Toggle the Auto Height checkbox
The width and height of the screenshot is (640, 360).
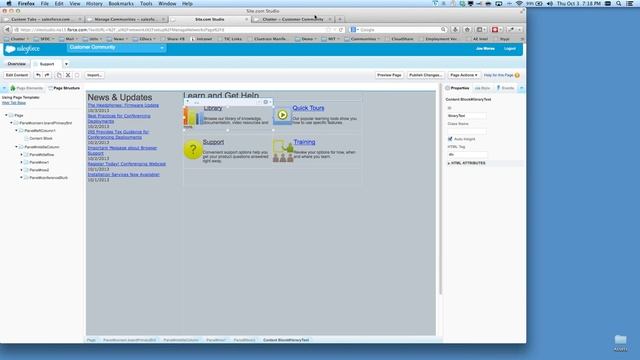click(450, 139)
